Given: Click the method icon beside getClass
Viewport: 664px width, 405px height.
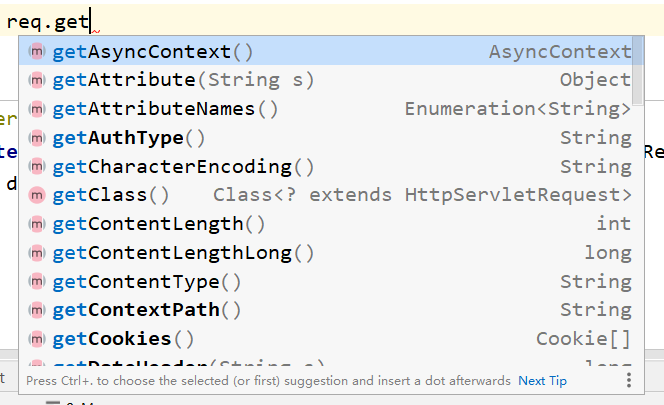Looking at the screenshot, I should click(37, 195).
